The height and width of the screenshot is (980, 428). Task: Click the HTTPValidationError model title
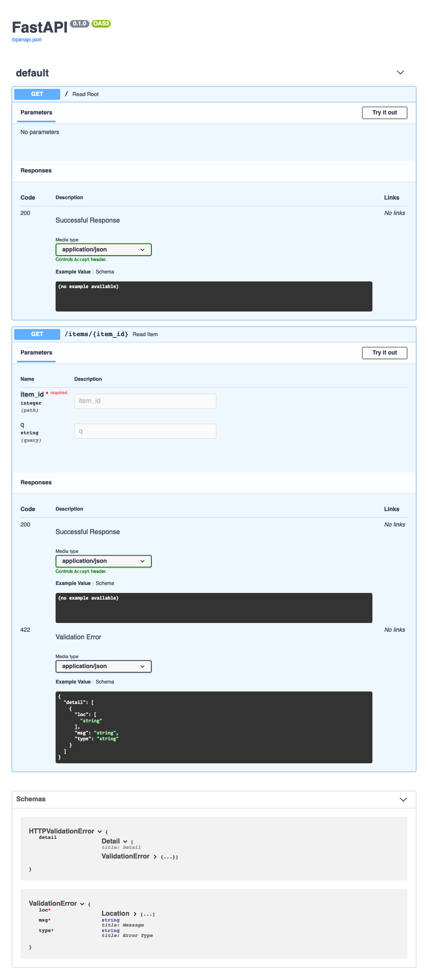click(x=61, y=831)
